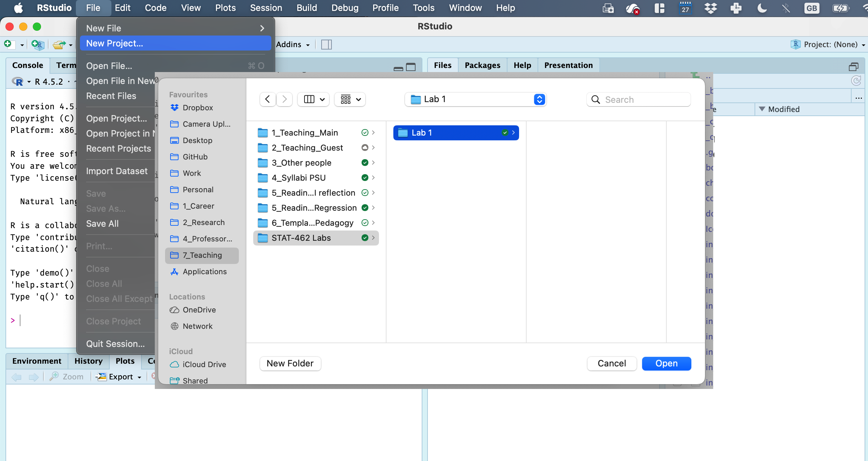Click the workspace panes layout icon
Screen dimensions: 868x461
click(x=326, y=44)
